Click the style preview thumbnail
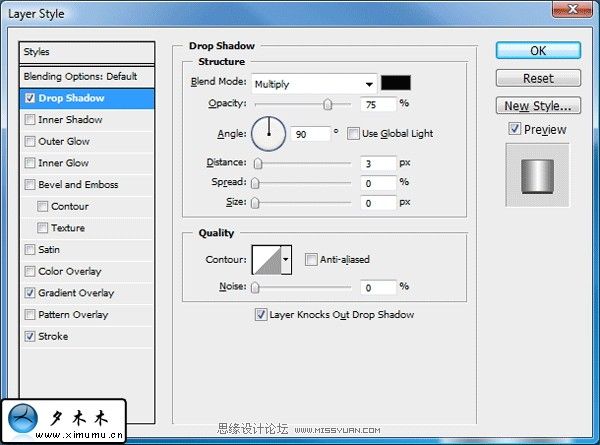Screen dimensions: 600x445 coord(537,175)
